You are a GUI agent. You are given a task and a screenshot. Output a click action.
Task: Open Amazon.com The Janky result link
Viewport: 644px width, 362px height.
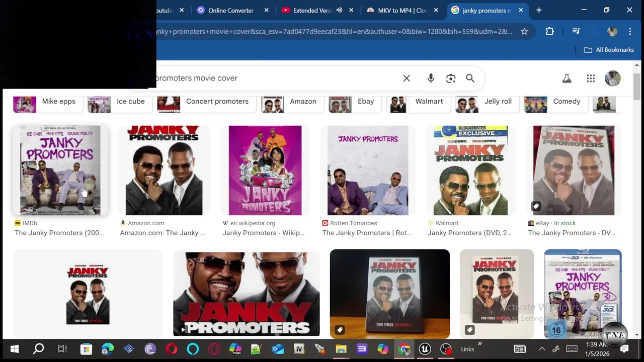[x=163, y=233]
